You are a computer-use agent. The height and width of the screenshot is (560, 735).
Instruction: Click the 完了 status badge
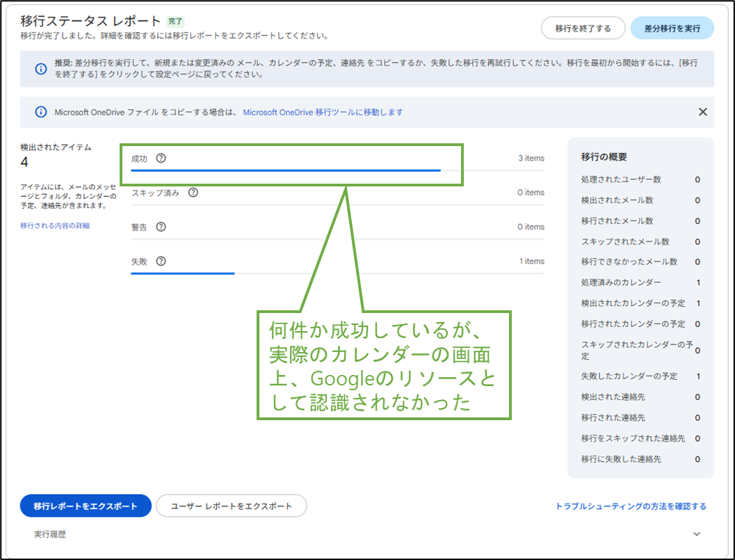click(175, 21)
